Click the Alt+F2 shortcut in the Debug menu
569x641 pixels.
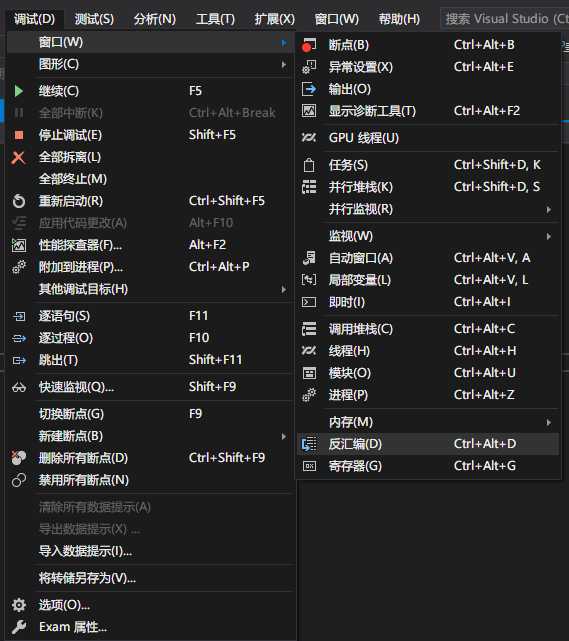[207, 245]
